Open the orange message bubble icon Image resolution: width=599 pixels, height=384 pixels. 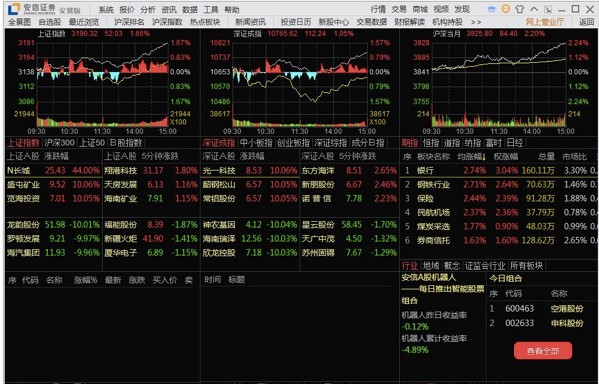[505, 9]
